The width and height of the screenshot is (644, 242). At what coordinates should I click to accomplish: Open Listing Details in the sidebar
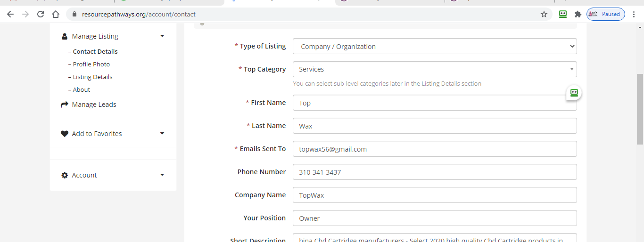pyautogui.click(x=92, y=77)
